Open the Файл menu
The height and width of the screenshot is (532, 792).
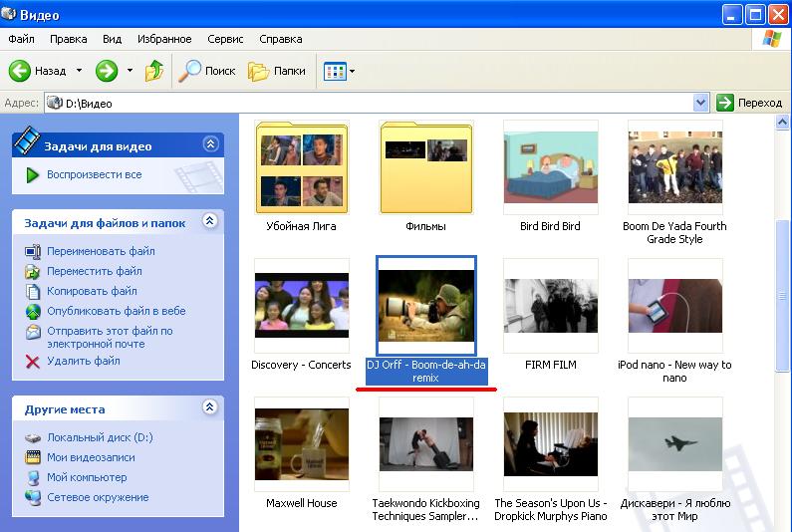21,39
